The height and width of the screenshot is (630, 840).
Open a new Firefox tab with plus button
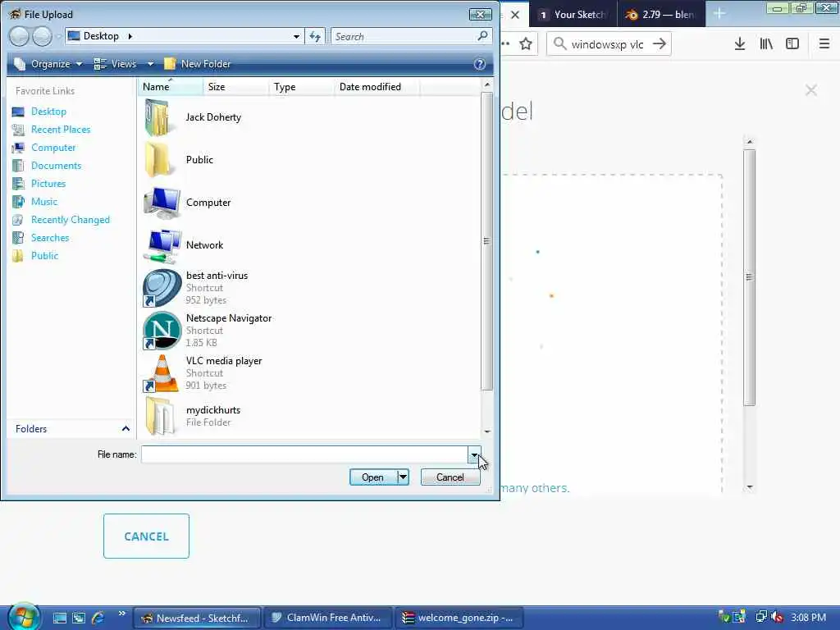(719, 14)
